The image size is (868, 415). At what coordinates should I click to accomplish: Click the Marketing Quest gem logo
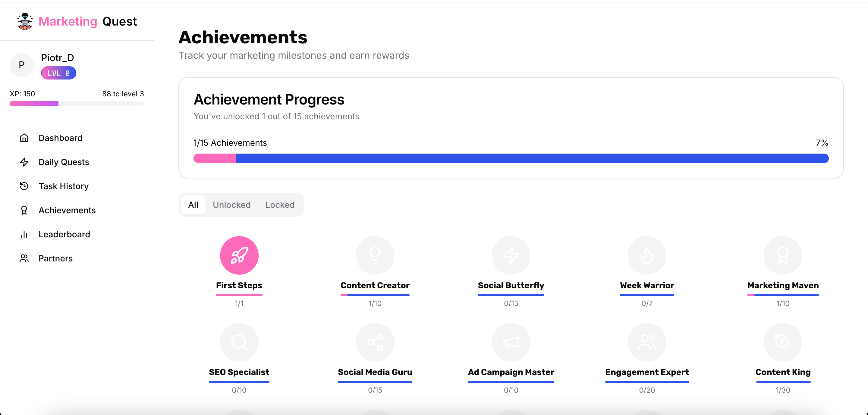coord(25,22)
